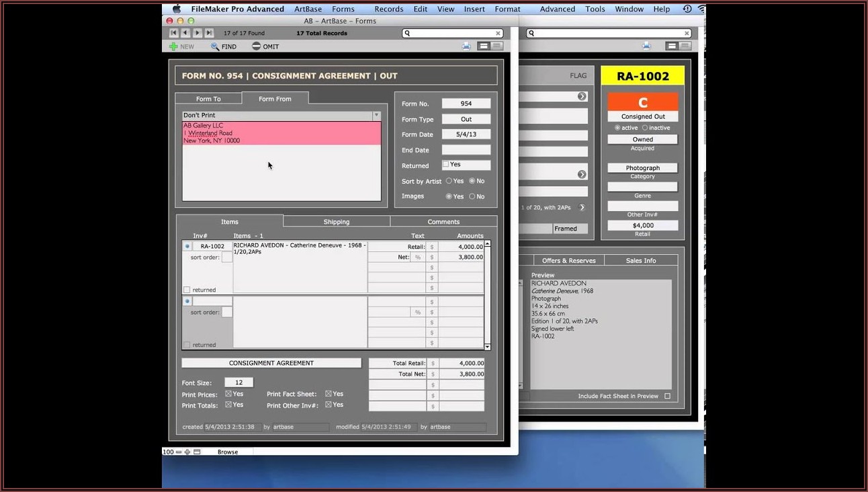
Task: Click the green plus NEW record icon
Action: coord(173,46)
